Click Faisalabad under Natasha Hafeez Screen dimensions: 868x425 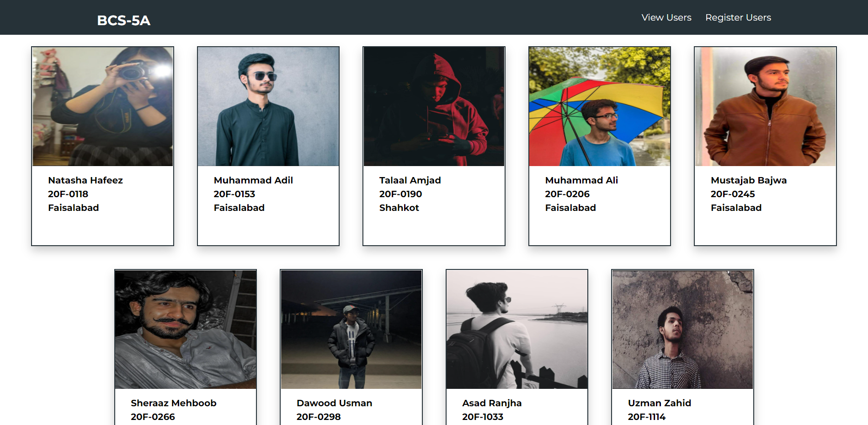[74, 208]
